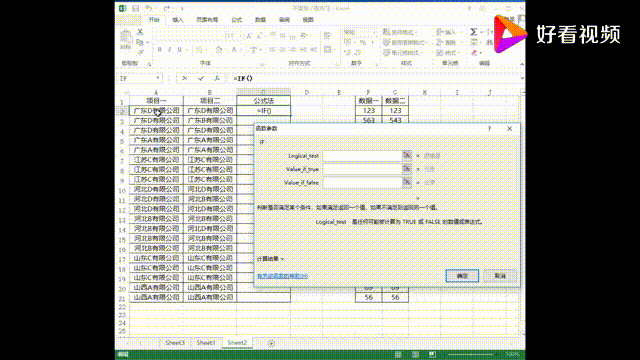
Task: Switch to Page Layout view in status bar
Action: click(415, 354)
